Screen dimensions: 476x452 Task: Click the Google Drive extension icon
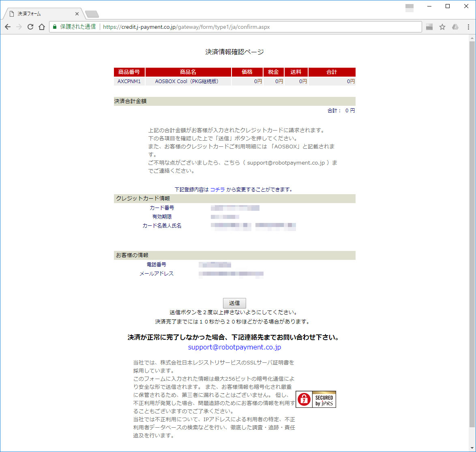[455, 27]
